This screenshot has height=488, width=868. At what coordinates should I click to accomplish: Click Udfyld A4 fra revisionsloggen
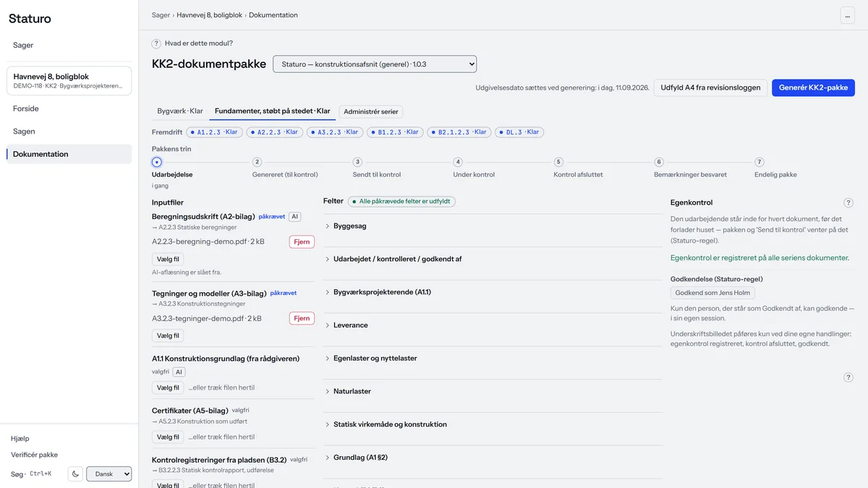710,87
